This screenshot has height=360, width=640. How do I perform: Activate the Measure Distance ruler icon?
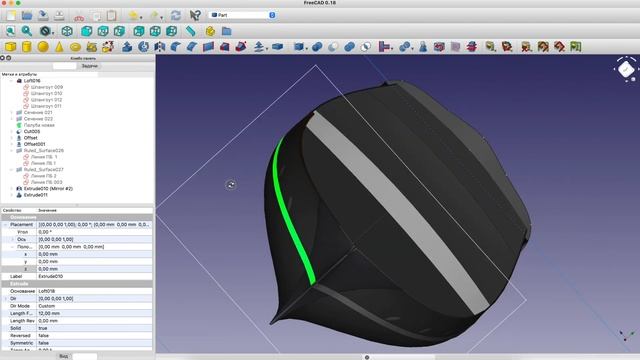(x=191, y=31)
